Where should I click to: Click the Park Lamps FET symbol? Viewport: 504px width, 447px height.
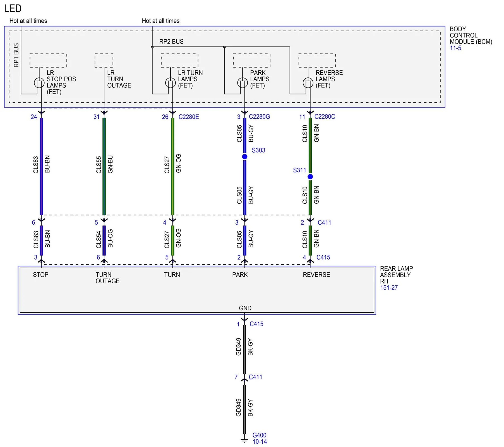[x=243, y=83]
